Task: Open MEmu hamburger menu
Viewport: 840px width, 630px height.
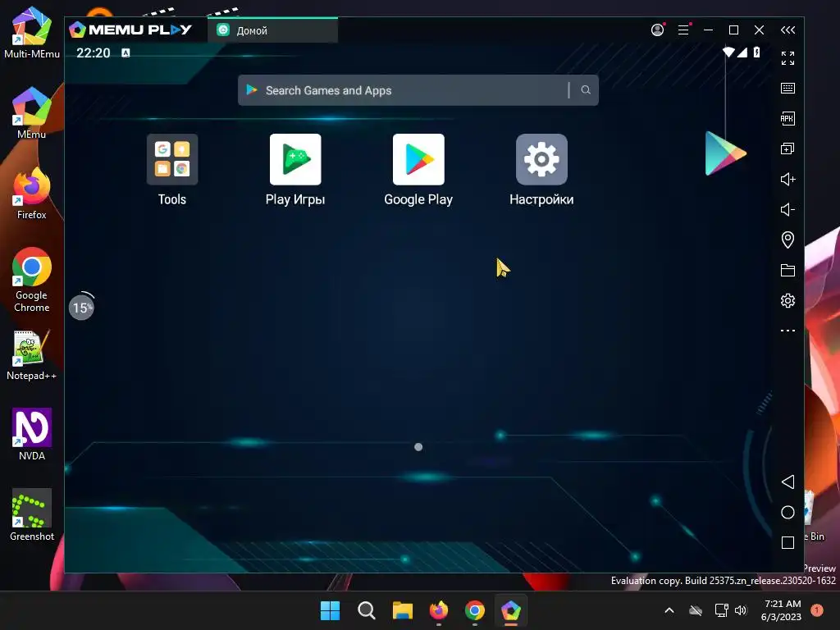Action: click(x=683, y=30)
